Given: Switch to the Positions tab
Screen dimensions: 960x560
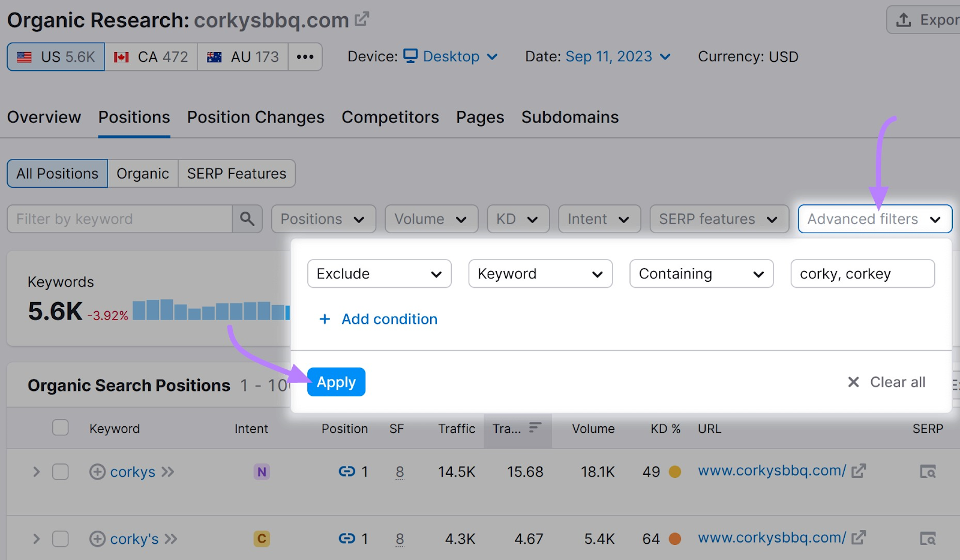Looking at the screenshot, I should [x=134, y=117].
